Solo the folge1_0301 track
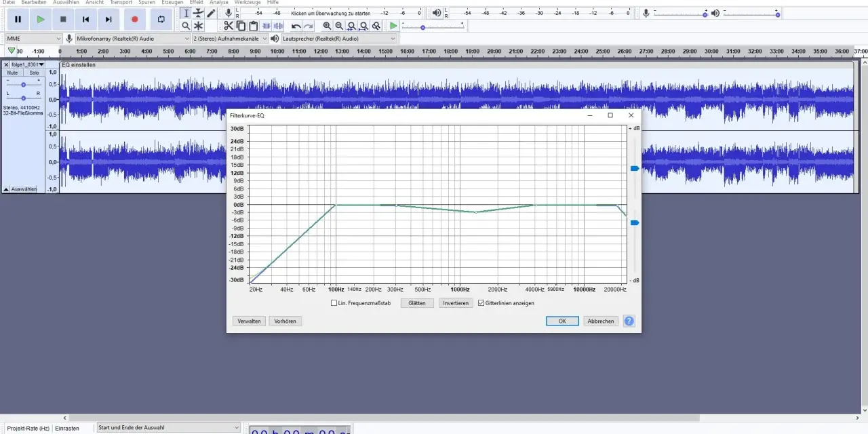The image size is (868, 434). [x=34, y=73]
